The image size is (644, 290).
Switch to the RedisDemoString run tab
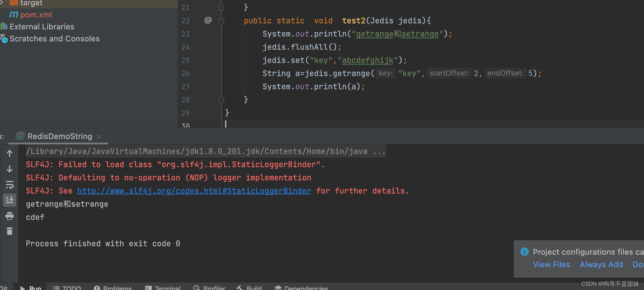[x=59, y=136]
